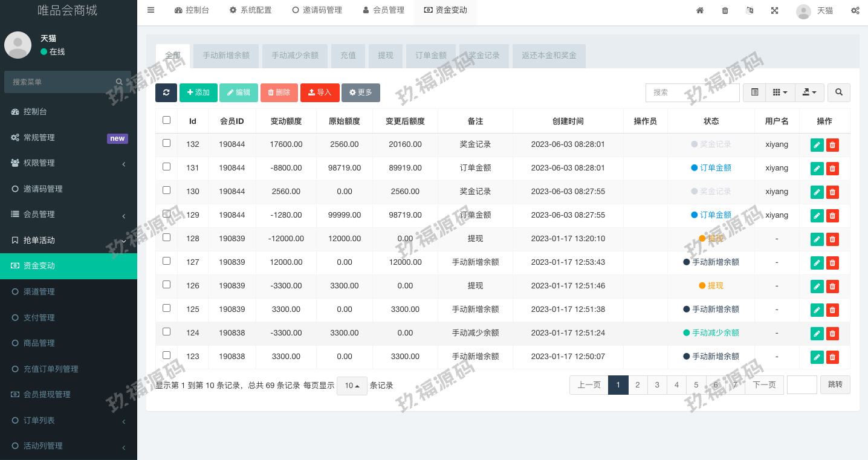Open the export dropdown menu
The width and height of the screenshot is (868, 460).
coord(809,92)
